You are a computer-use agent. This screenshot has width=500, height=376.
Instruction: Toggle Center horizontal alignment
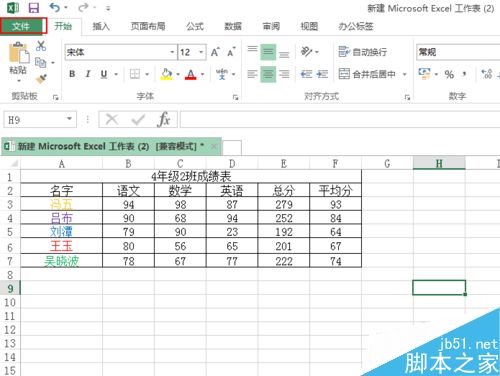click(268, 74)
